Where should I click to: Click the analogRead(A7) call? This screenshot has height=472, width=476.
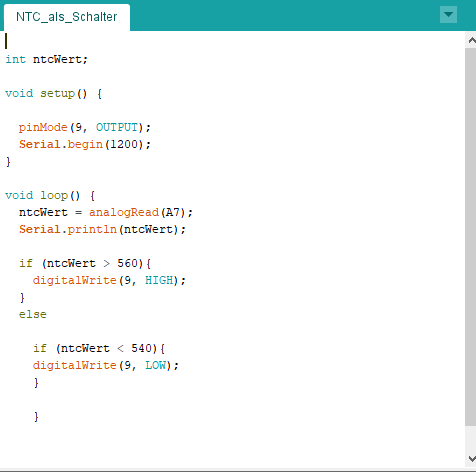click(137, 212)
